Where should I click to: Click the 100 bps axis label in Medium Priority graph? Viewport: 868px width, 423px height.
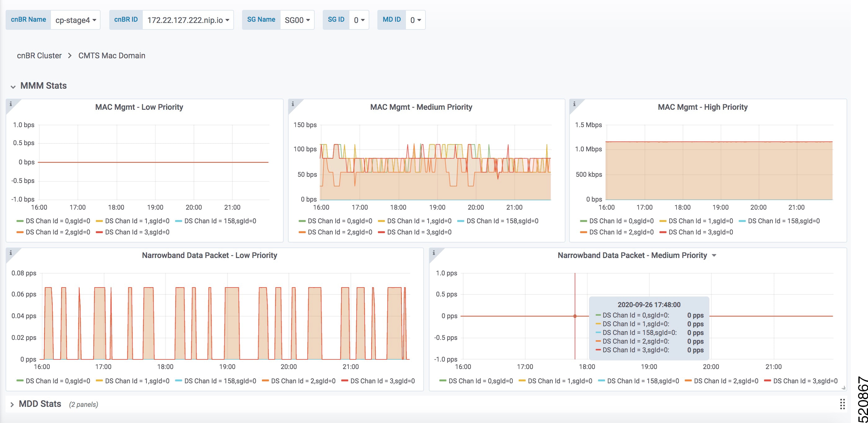[305, 149]
